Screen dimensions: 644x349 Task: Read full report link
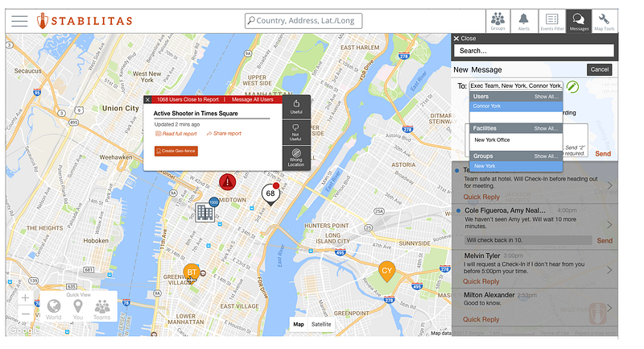pyautogui.click(x=175, y=134)
